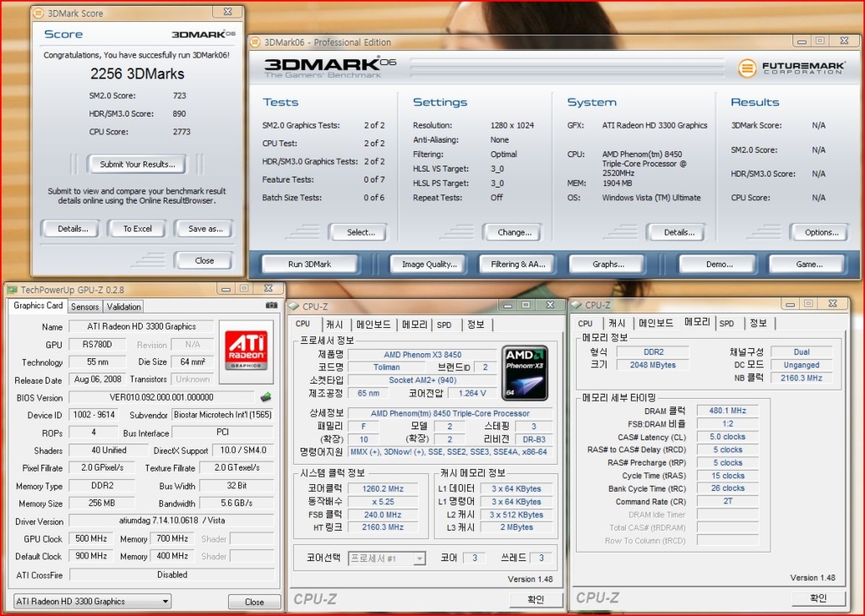This screenshot has width=865, height=616.
Task: Click the Filtering & AA button
Action: [518, 264]
